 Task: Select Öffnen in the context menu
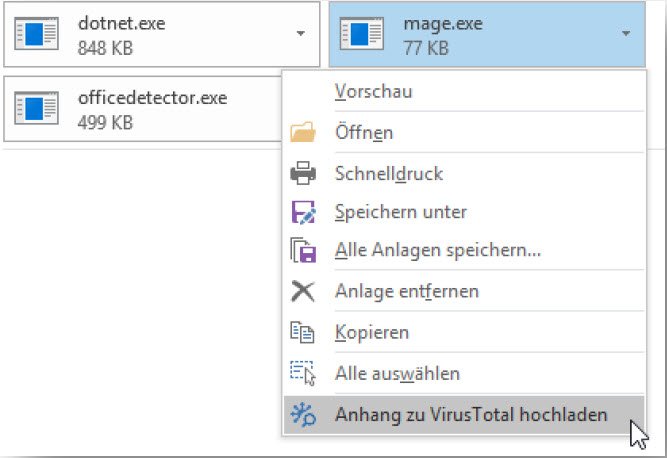click(364, 132)
